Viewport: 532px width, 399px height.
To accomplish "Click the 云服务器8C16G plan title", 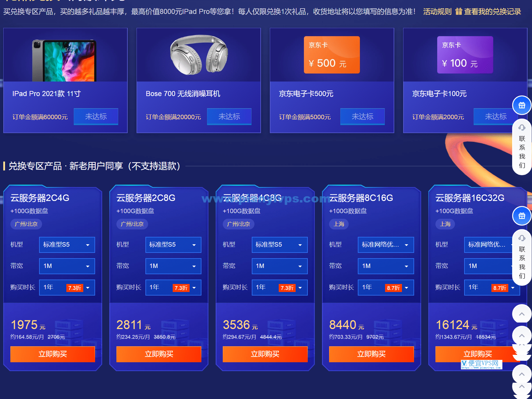I will pos(361,198).
